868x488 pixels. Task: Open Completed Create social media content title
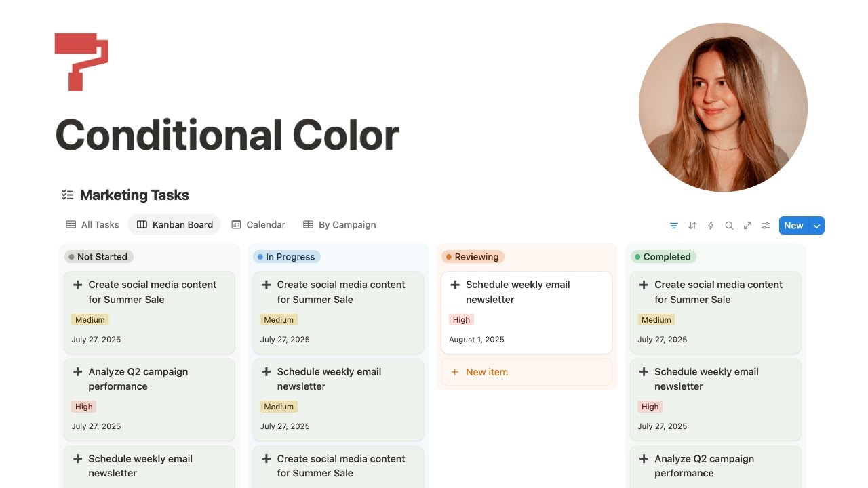pos(719,292)
